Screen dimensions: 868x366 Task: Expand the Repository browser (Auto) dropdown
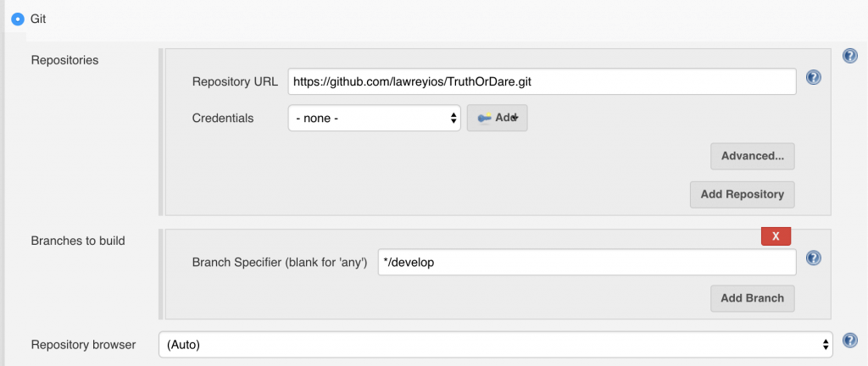pos(496,345)
